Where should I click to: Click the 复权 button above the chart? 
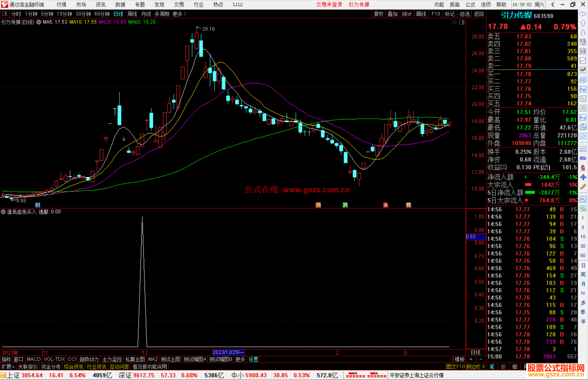pos(378,14)
